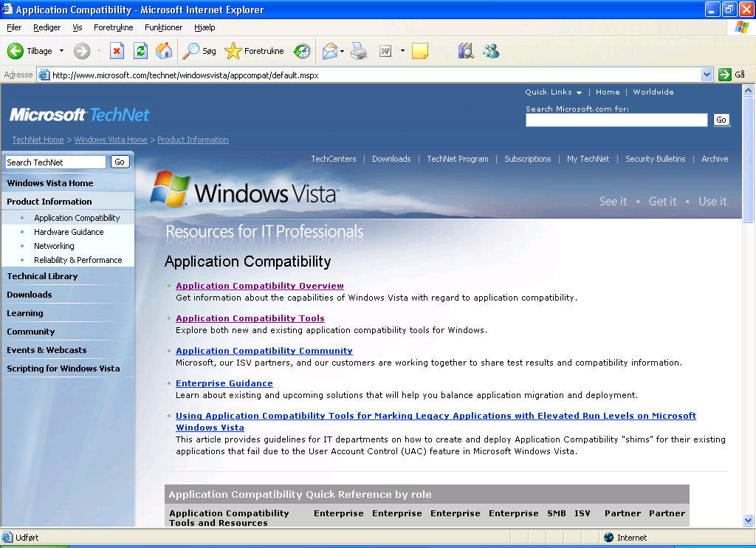
Task: Click the Microsoft TechNet logo
Action: (80, 114)
